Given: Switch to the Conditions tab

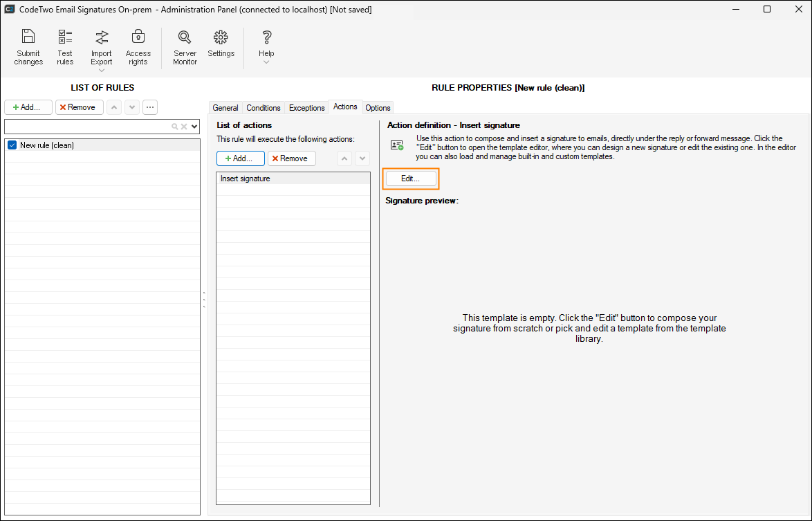Looking at the screenshot, I should coord(264,108).
